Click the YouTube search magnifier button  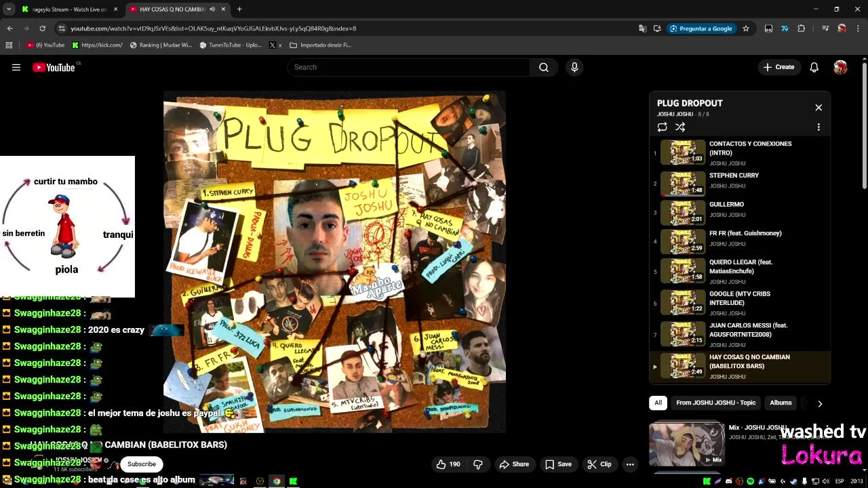pos(543,67)
